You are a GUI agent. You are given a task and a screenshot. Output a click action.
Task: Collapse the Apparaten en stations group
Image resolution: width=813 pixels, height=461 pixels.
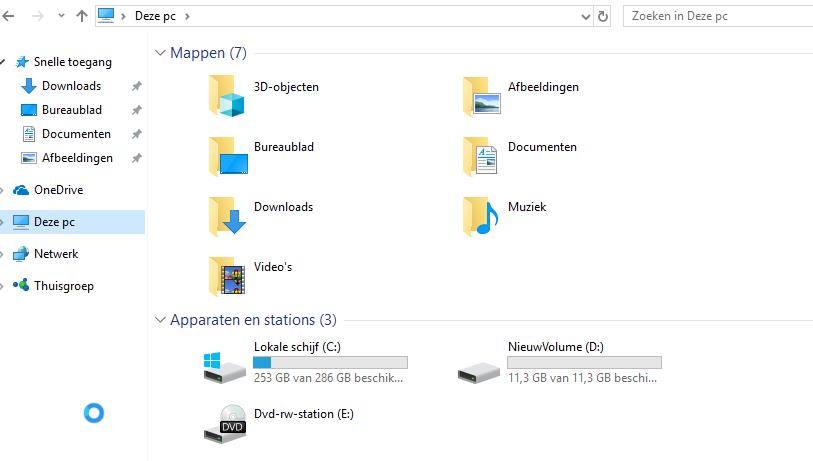coord(161,320)
